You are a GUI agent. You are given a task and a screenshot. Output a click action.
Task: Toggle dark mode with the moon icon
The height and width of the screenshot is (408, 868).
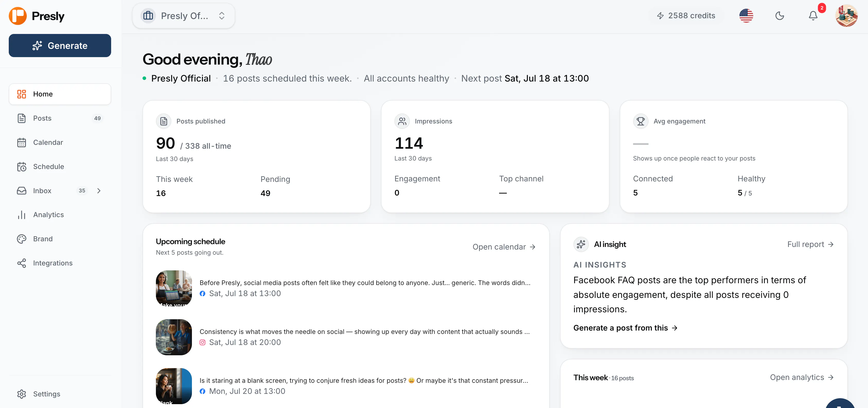click(x=780, y=16)
